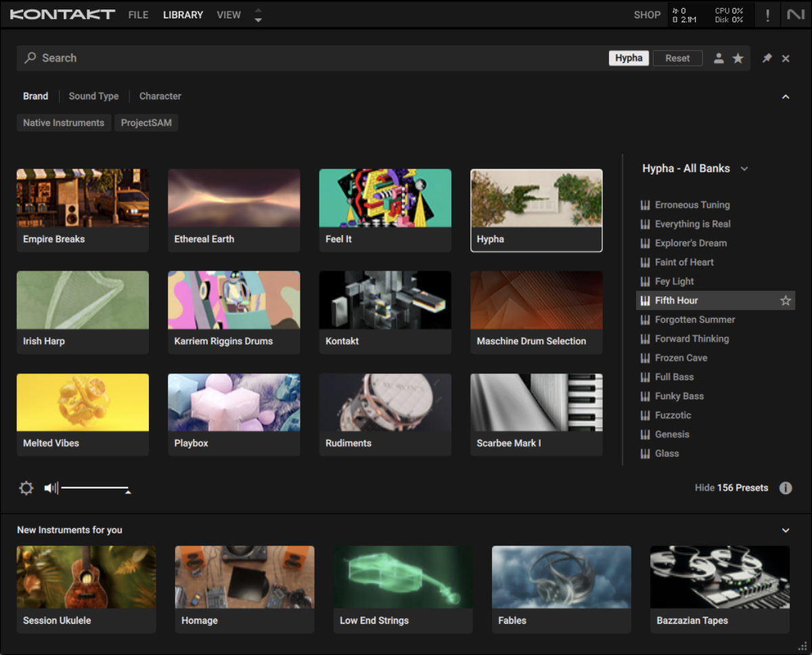Click the up arrow beside VIEW

point(258,10)
